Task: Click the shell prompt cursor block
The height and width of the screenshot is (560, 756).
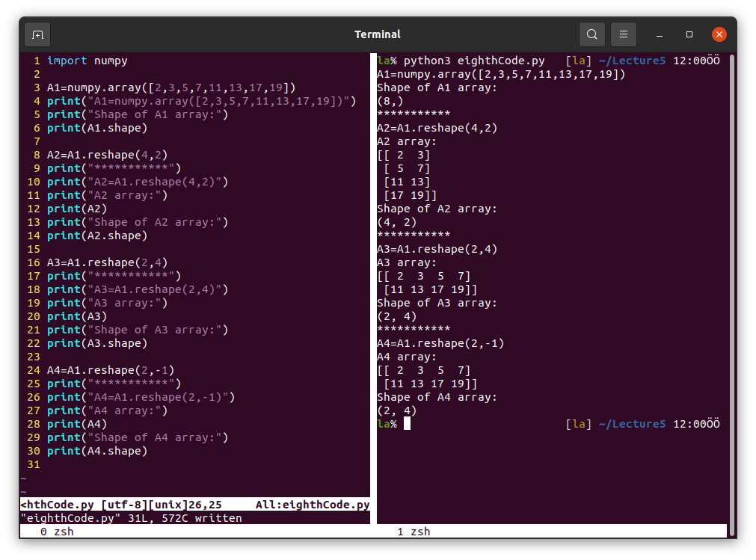Action: coord(407,424)
